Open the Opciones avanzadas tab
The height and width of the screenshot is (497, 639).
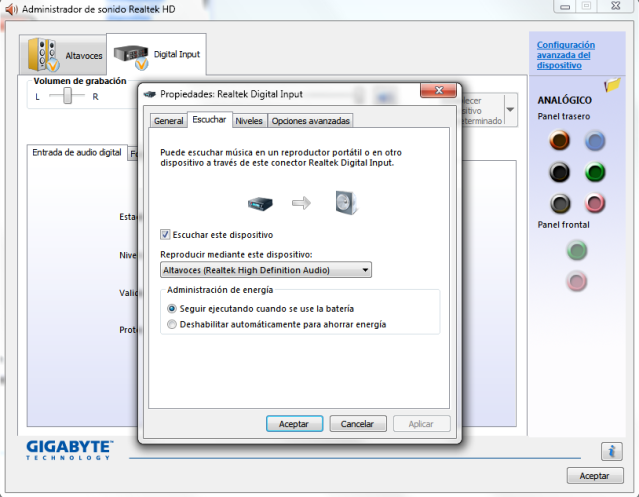(310, 121)
